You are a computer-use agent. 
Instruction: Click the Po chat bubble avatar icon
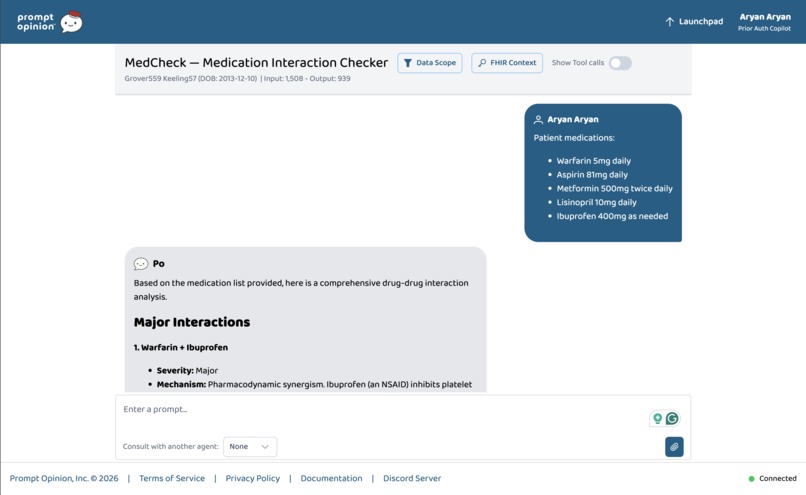pos(141,264)
